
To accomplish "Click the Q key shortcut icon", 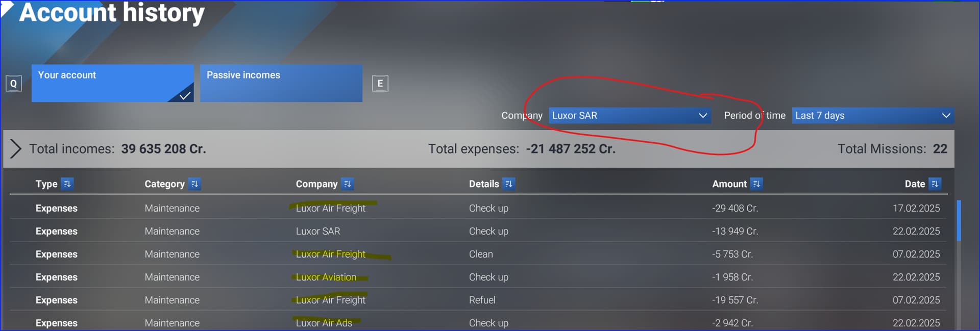I will pos(14,83).
